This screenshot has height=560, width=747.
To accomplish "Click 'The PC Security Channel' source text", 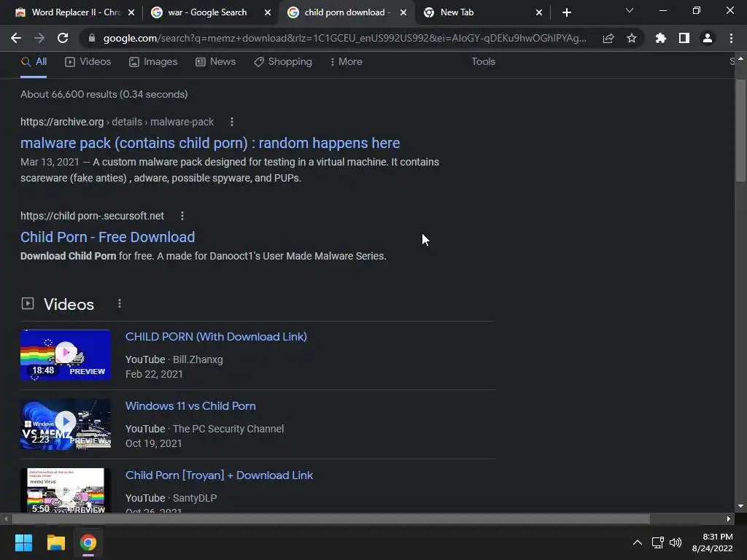I will click(228, 429).
